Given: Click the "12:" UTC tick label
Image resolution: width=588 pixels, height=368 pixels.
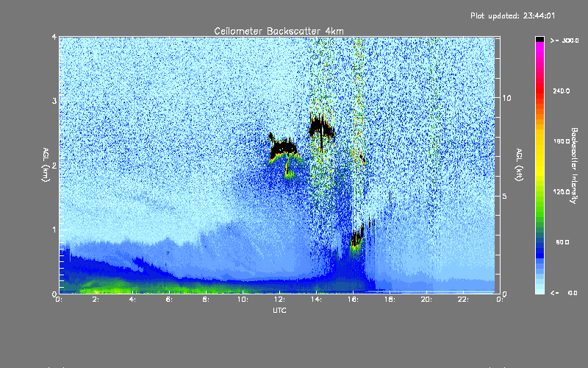Looking at the screenshot, I should tap(279, 300).
